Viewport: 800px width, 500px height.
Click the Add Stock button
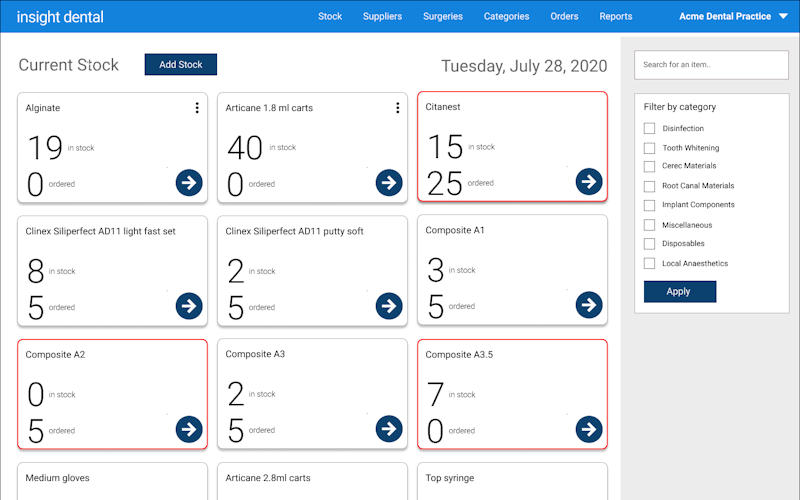pyautogui.click(x=180, y=65)
